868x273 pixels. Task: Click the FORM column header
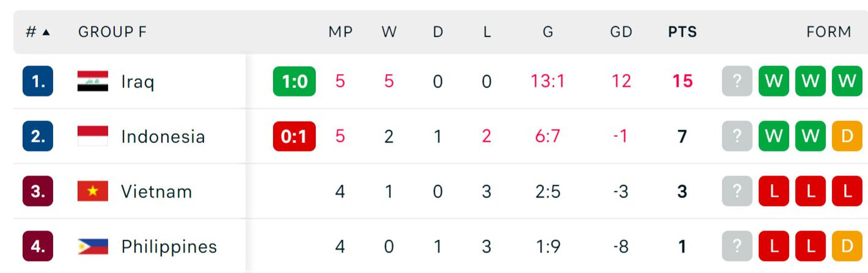(828, 32)
